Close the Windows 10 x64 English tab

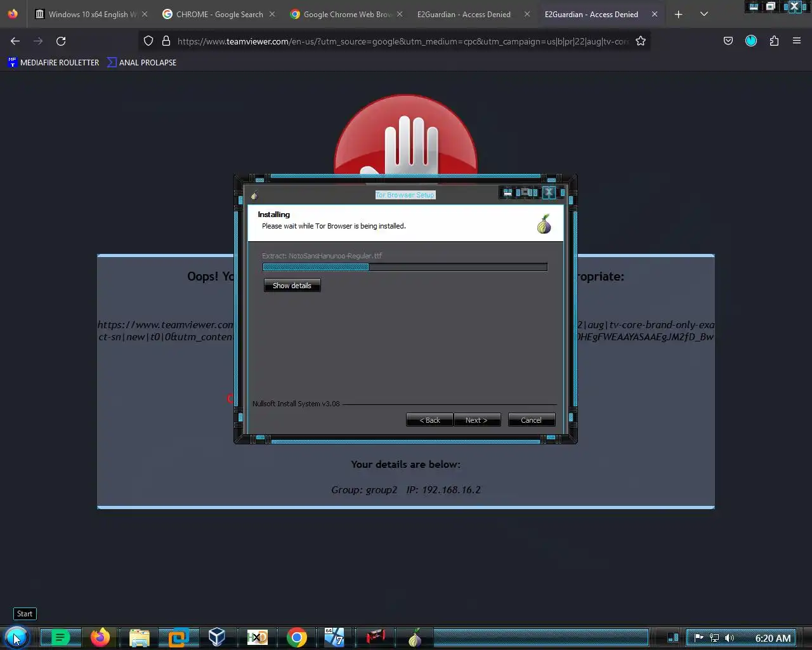tap(145, 14)
